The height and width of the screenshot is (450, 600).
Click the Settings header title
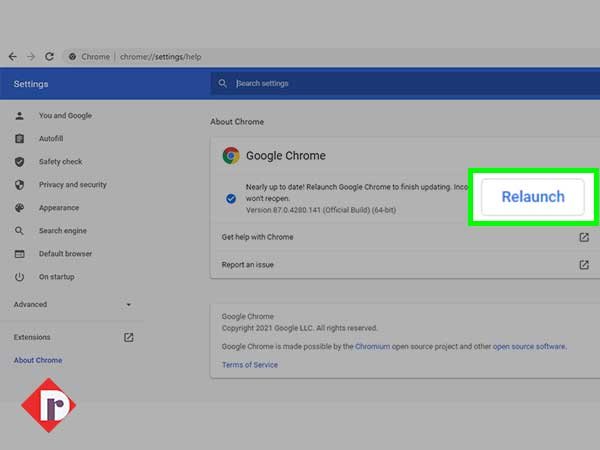click(x=31, y=84)
